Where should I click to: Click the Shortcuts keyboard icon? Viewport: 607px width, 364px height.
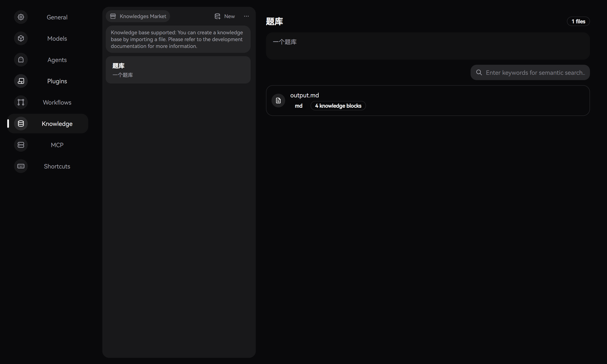click(x=21, y=166)
